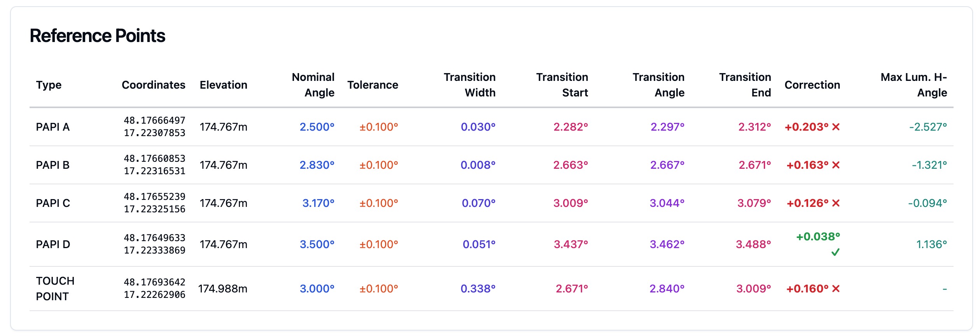Select the TOUCH POINT row label
980x336 pixels.
[55, 289]
